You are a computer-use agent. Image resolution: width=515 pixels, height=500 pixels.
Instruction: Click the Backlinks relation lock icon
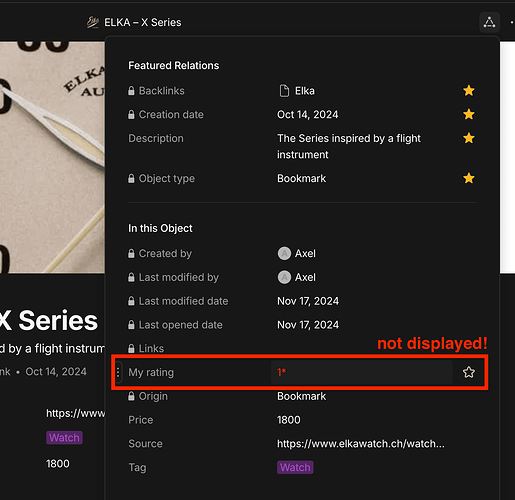[x=131, y=90]
